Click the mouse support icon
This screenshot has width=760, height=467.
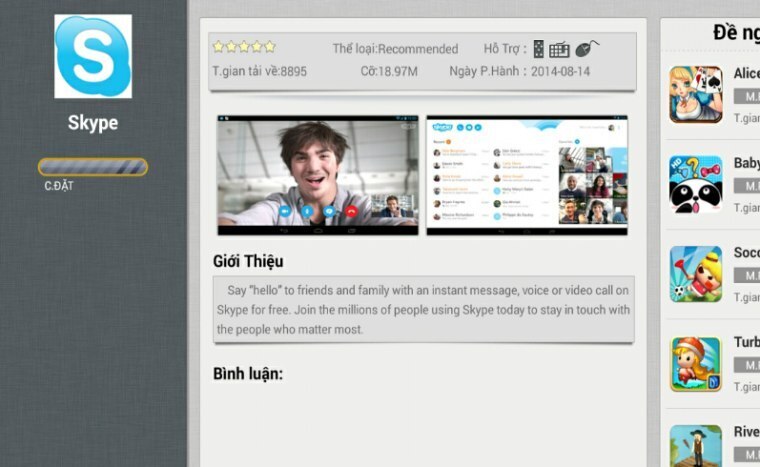click(x=587, y=48)
